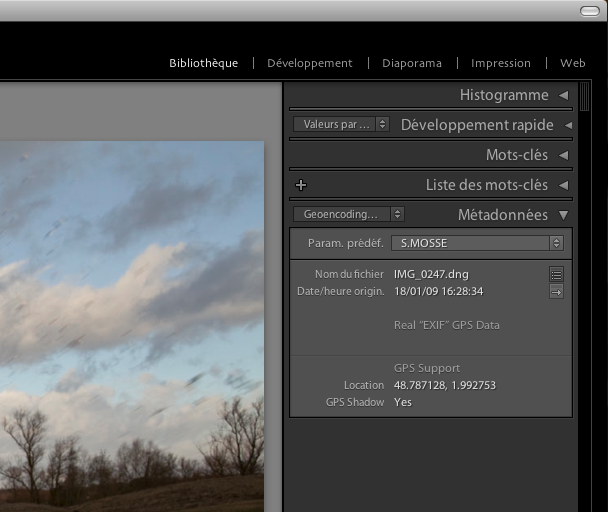
Task: Click the Location GPS coordinates value
Action: (445, 385)
